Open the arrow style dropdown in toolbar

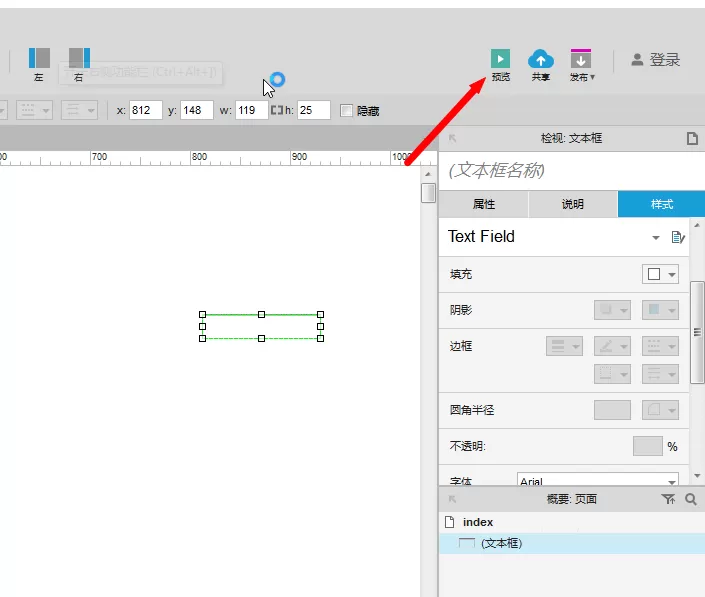[x=80, y=110]
